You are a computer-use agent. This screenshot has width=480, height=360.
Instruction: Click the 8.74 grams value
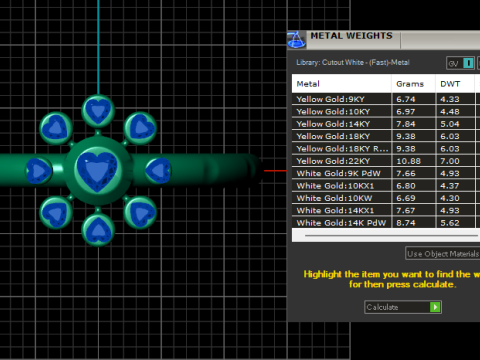tap(406, 223)
